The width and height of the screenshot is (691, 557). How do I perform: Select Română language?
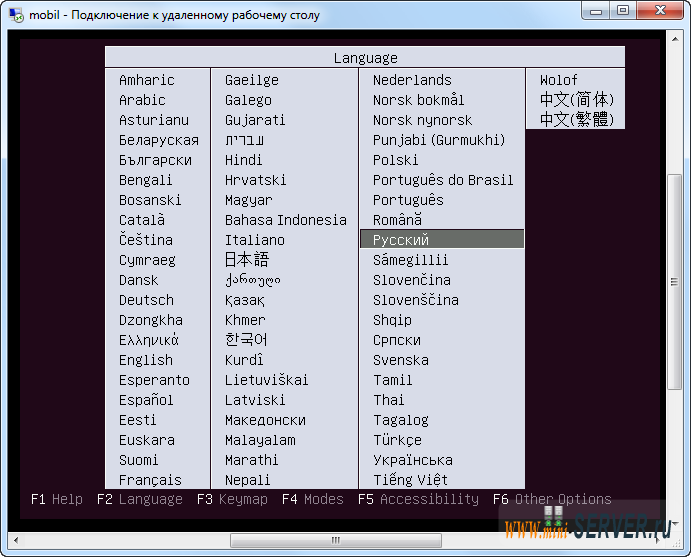(x=397, y=220)
